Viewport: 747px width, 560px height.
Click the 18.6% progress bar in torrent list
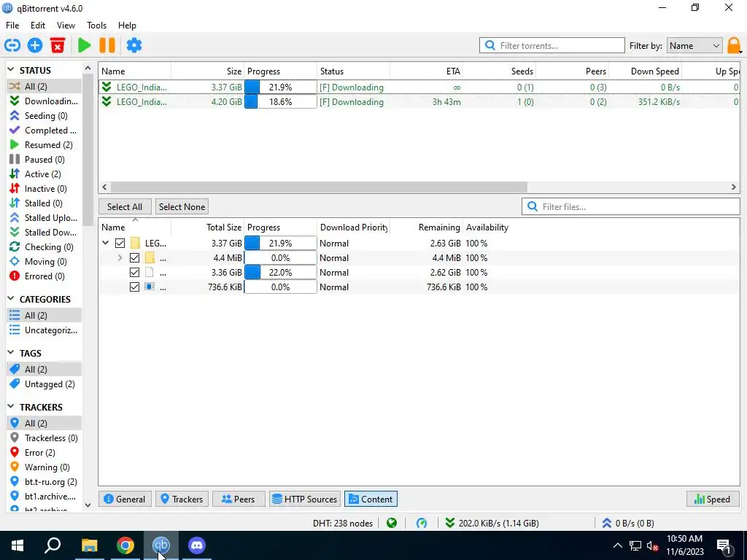(280, 102)
